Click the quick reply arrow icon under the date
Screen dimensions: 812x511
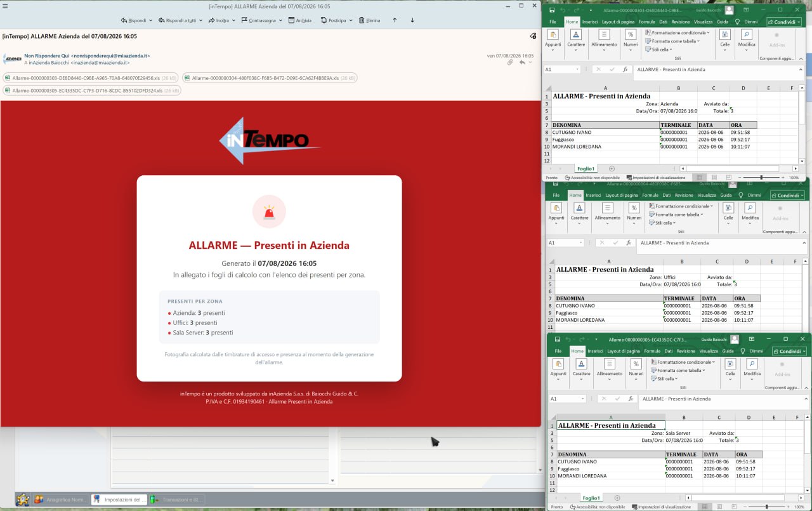(522, 62)
